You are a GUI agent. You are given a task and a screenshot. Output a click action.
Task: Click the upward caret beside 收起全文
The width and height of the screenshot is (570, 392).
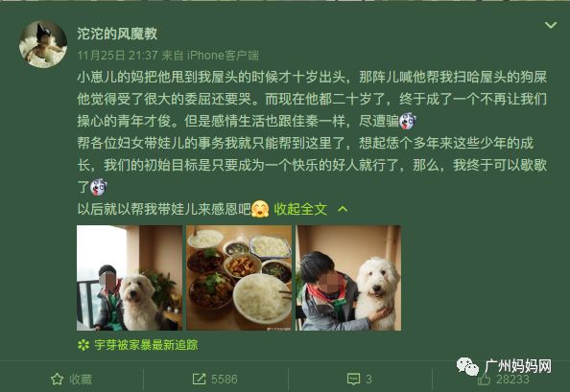(343, 209)
